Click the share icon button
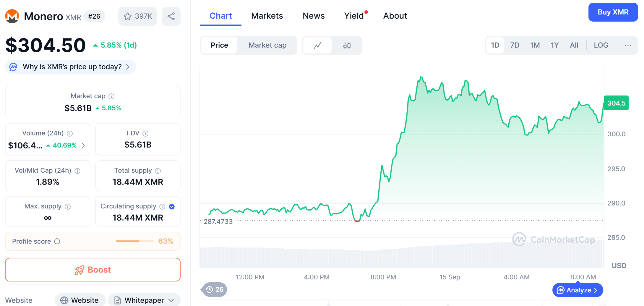 point(171,16)
